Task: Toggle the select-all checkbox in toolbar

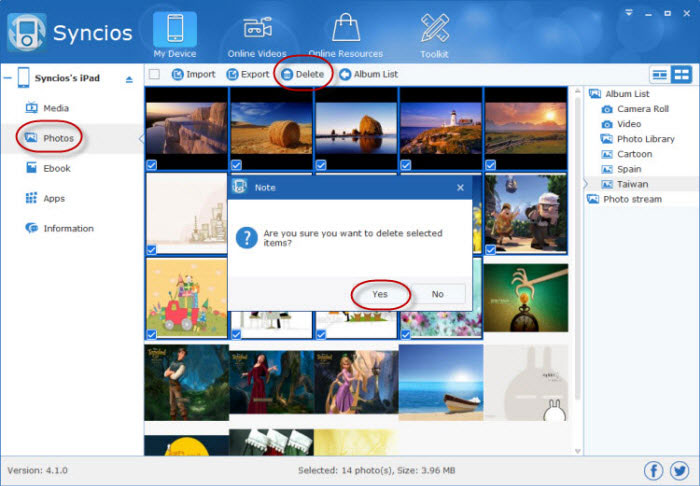Action: (154, 74)
